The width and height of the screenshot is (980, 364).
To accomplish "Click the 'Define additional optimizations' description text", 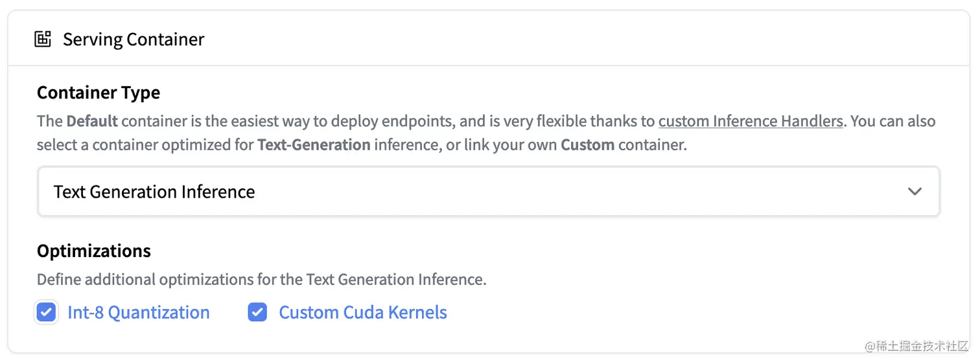I will click(261, 280).
